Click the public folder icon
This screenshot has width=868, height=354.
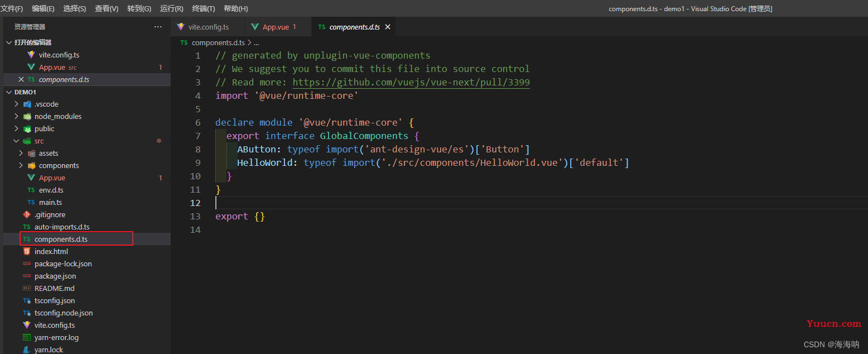click(27, 128)
